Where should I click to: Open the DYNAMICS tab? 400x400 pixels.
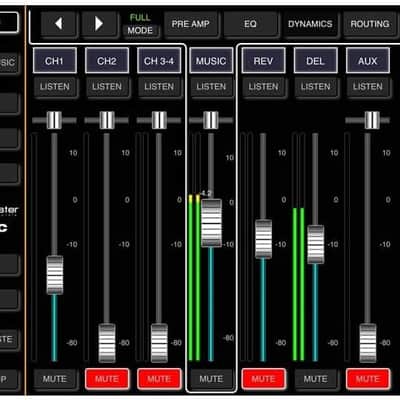coord(310,24)
